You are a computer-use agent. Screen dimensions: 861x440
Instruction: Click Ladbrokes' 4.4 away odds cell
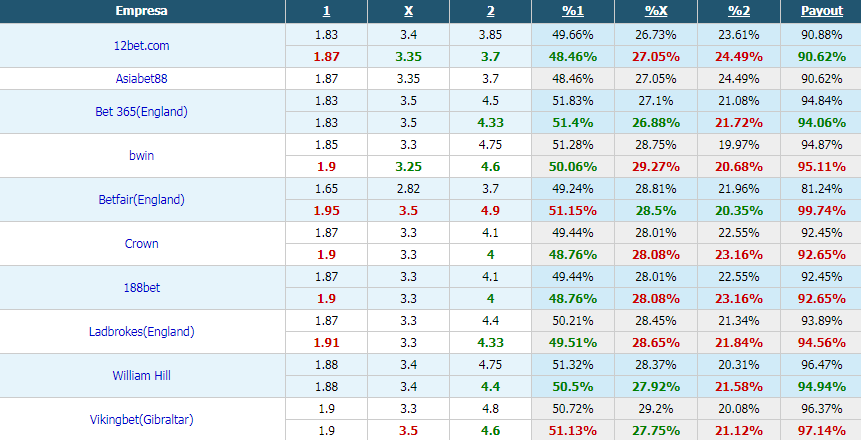[490, 320]
